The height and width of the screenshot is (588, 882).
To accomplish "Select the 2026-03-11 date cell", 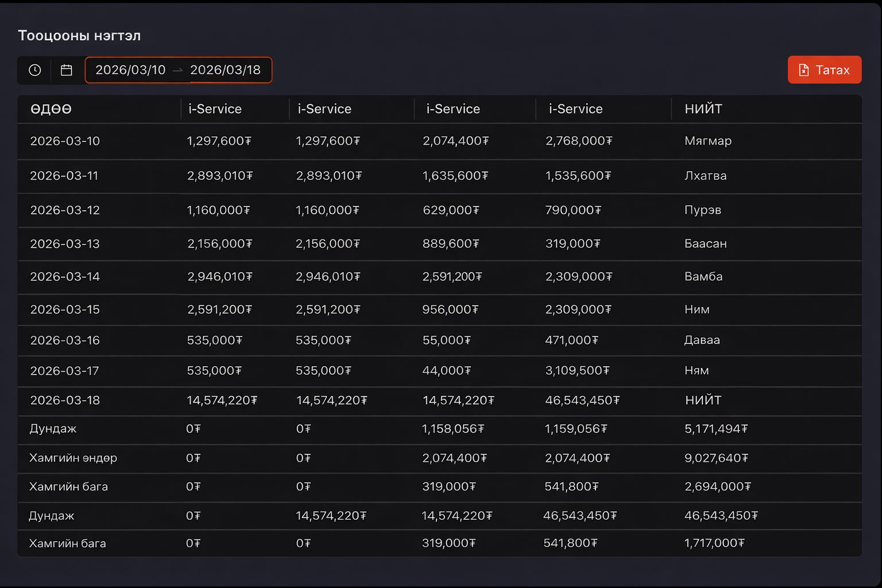I will click(x=64, y=176).
